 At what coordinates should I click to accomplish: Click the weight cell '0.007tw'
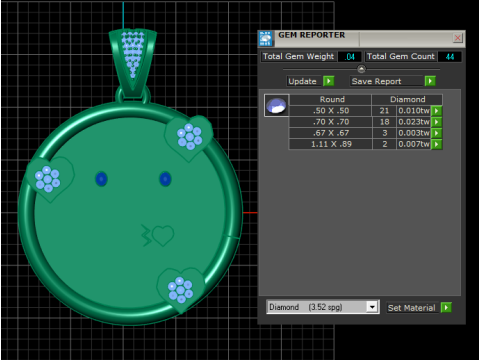click(414, 144)
